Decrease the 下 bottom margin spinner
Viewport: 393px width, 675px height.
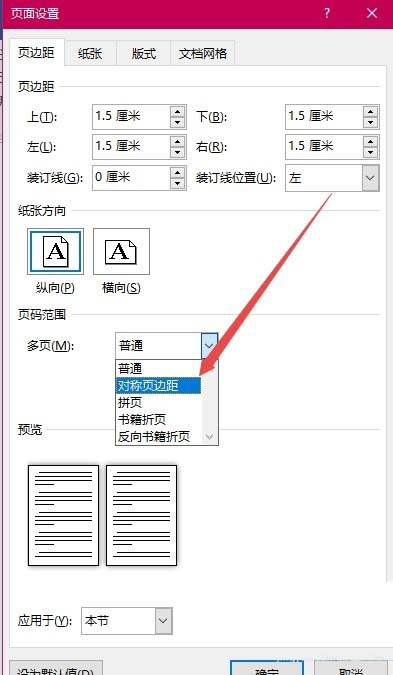pos(370,123)
